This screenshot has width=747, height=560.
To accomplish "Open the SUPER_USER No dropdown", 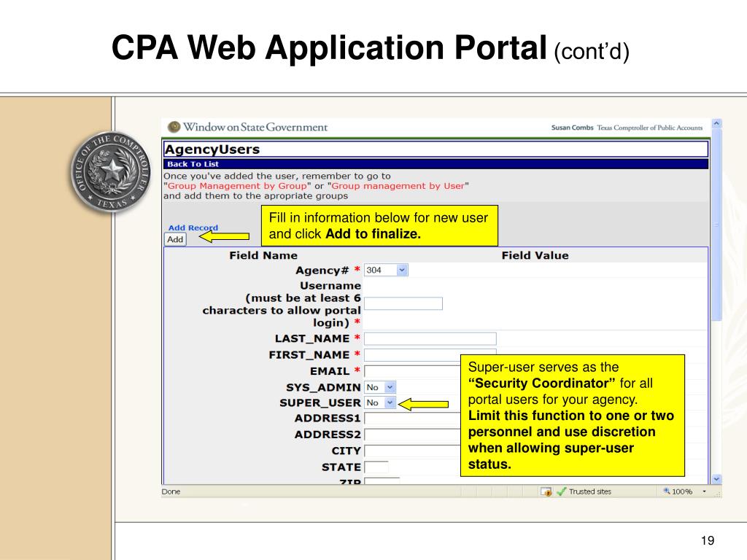I will (x=380, y=402).
